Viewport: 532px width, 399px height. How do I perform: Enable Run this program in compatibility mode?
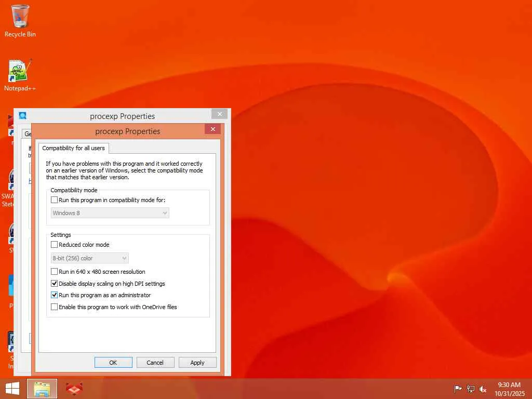click(x=54, y=200)
